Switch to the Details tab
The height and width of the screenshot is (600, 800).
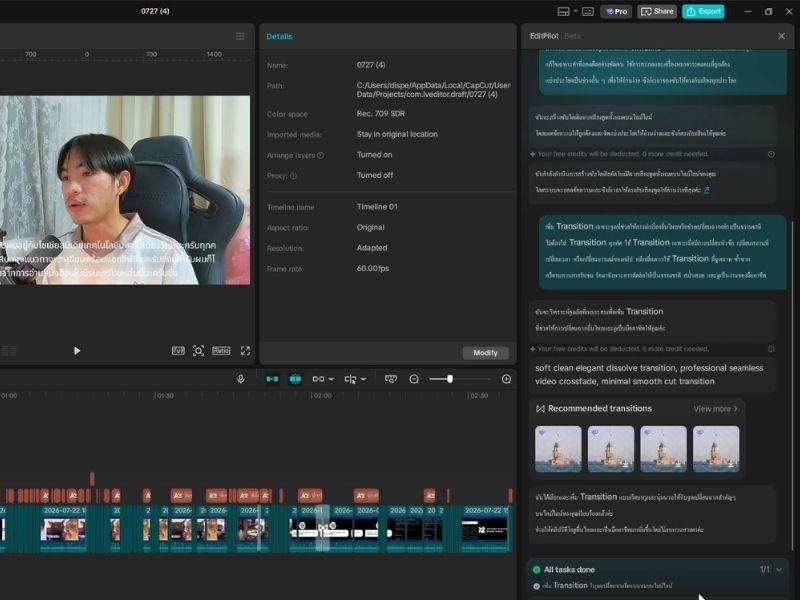pyautogui.click(x=279, y=36)
